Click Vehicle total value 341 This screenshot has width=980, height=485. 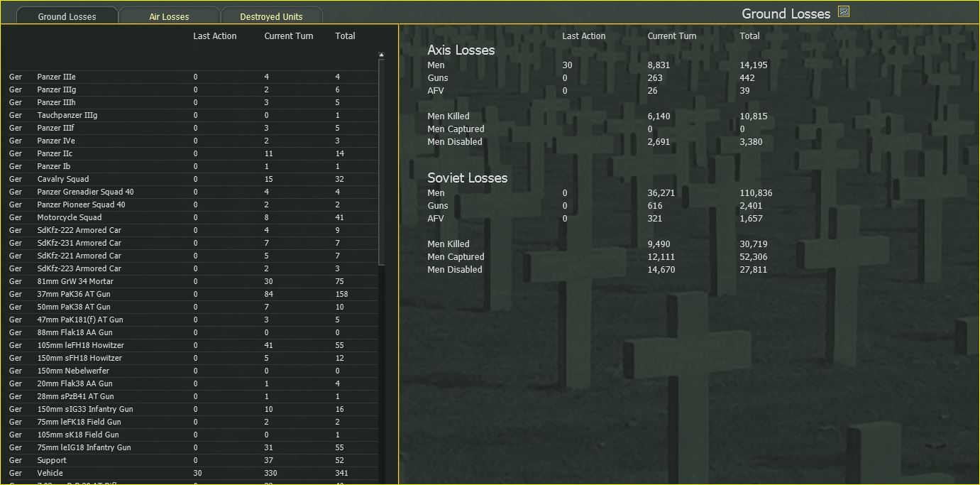coord(341,473)
